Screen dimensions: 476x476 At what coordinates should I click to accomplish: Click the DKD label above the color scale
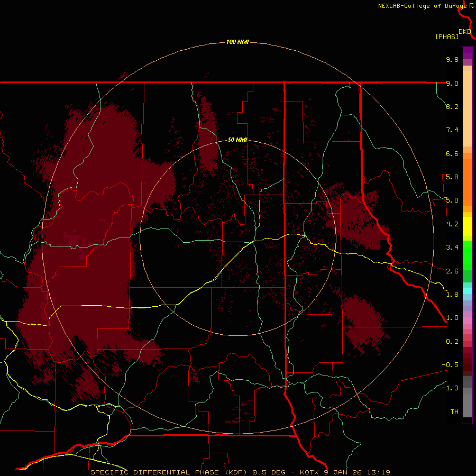[465, 32]
